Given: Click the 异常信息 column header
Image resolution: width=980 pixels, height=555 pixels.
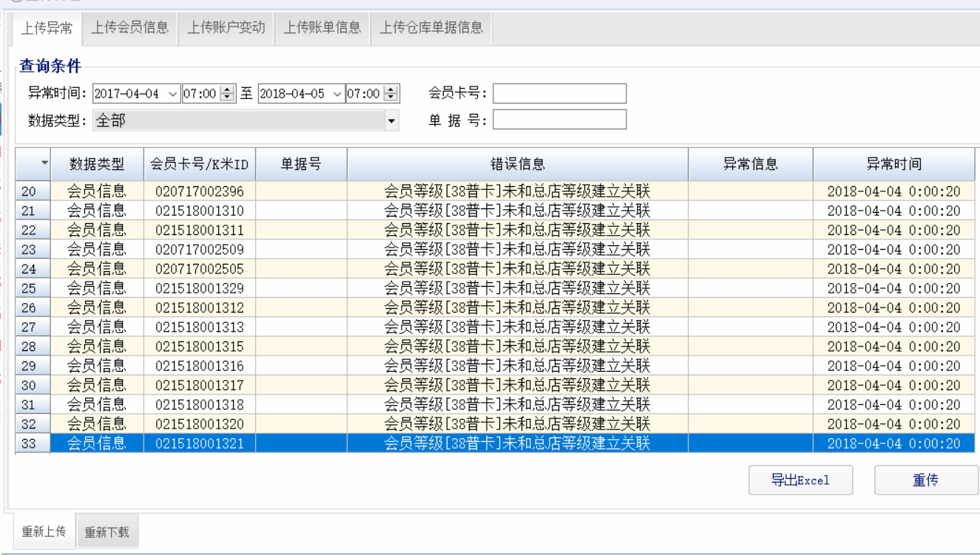Looking at the screenshot, I should coord(751,164).
